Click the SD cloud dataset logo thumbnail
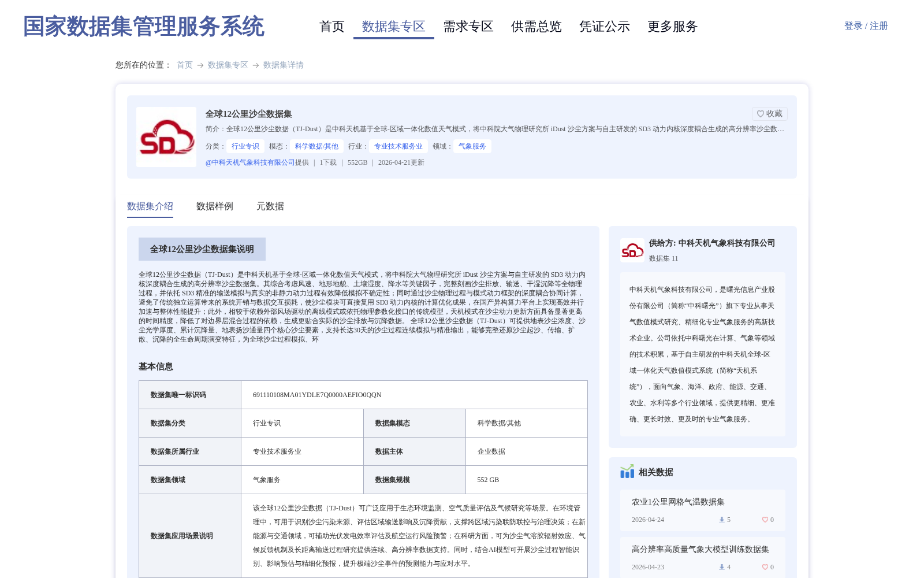This screenshot has width=924, height=578. tap(166, 137)
